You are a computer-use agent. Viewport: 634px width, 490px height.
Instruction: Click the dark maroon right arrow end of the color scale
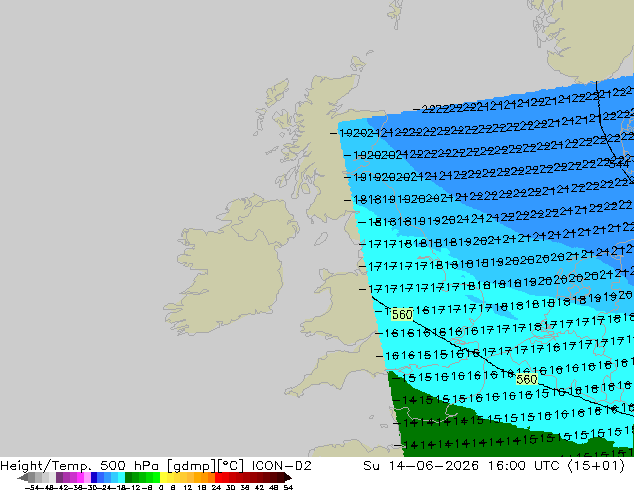click(x=288, y=477)
